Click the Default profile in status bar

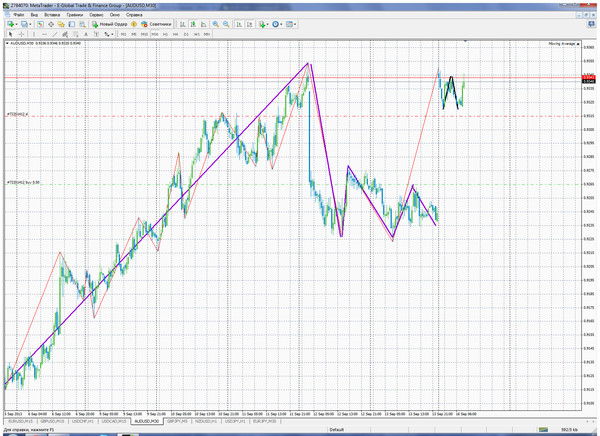(336, 430)
